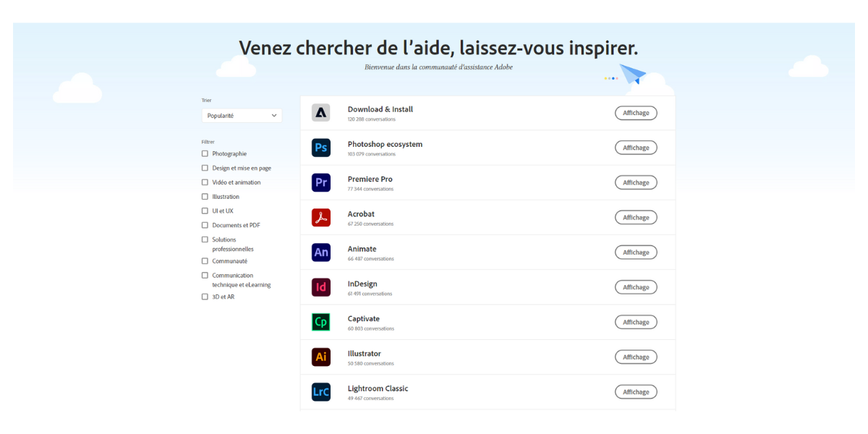This screenshot has width=868, height=434.
Task: Click the 'Trier' label
Action: point(206,101)
